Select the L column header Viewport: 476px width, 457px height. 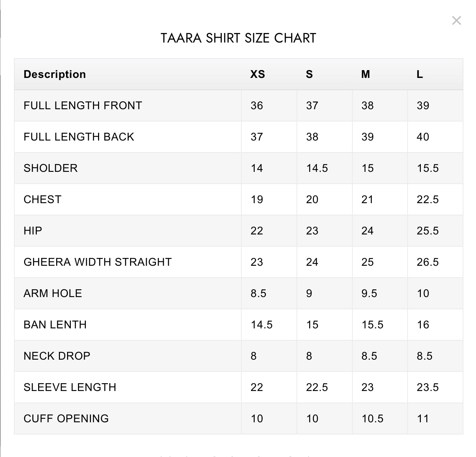click(x=419, y=74)
